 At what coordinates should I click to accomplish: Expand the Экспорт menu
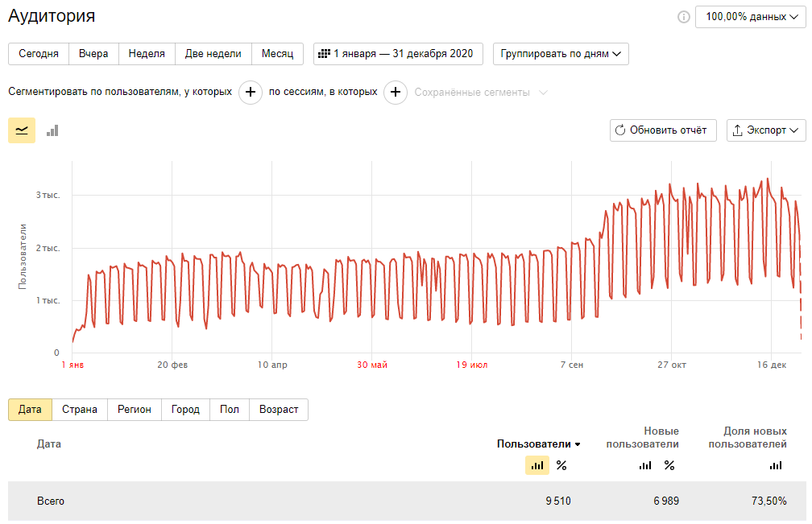(766, 130)
